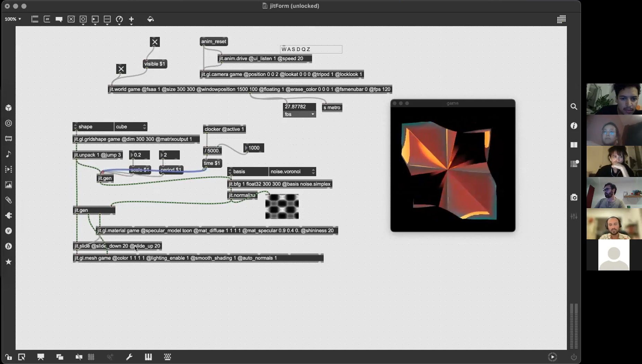Toggle the grid display icon in bottom toolbar
642x364 pixels.
point(91,357)
